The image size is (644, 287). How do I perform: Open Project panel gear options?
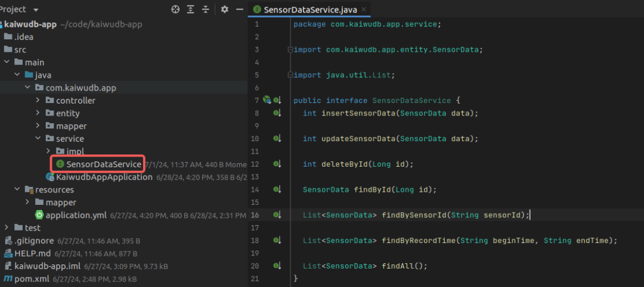[x=225, y=10]
